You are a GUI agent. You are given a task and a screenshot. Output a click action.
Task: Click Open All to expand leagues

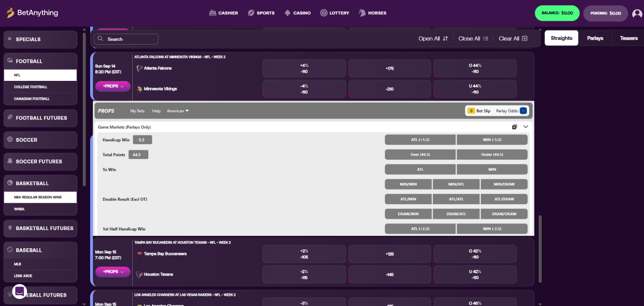coord(433,38)
